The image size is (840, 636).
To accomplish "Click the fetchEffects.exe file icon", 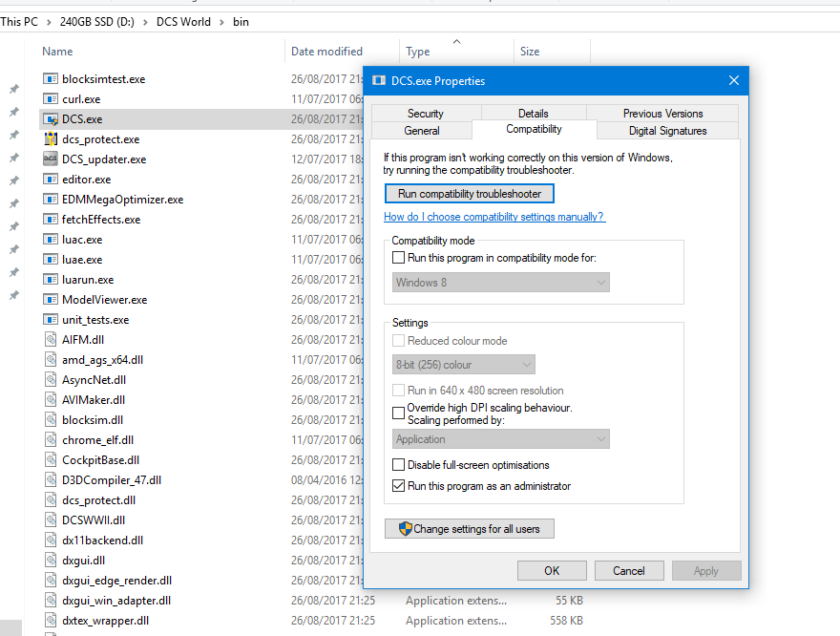I will pos(51,219).
